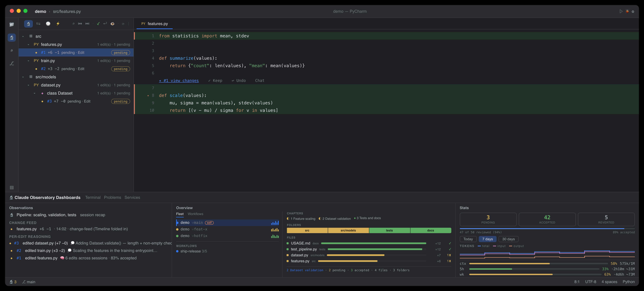Collapse the features.py tree node
Image resolution: width=644 pixels, height=291 pixels.
28,44
